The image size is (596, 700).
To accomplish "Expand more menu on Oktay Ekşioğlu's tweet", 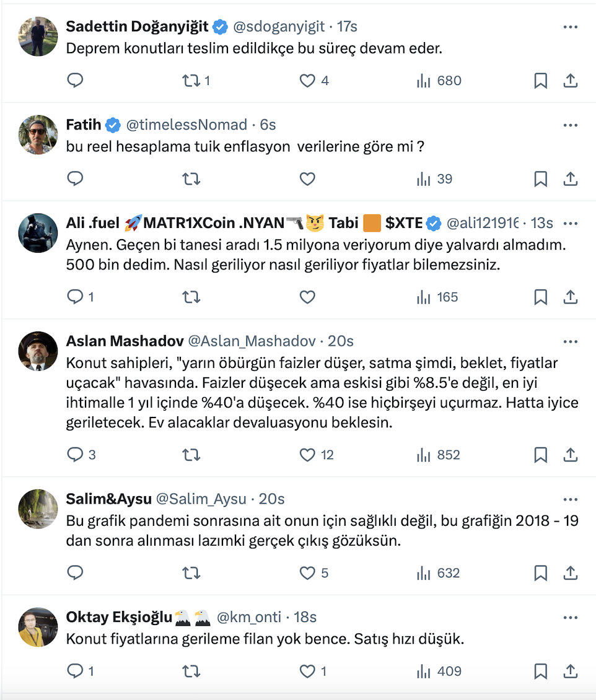I will pos(570,618).
